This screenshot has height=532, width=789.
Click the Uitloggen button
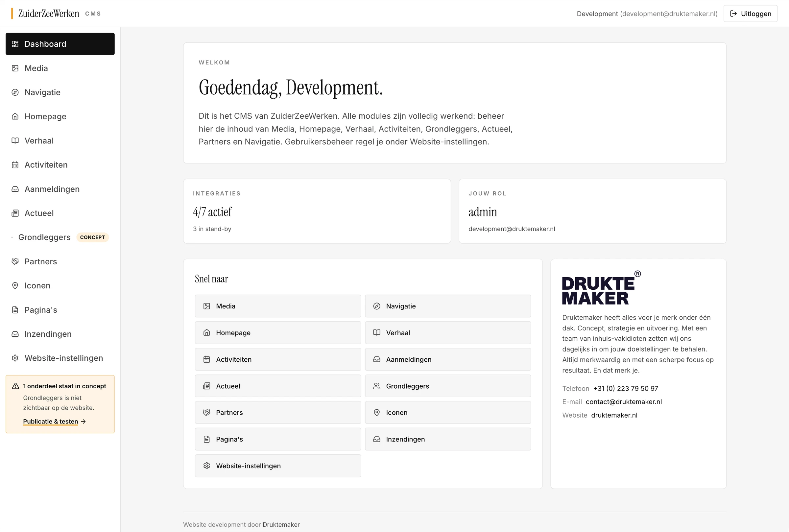pos(750,13)
